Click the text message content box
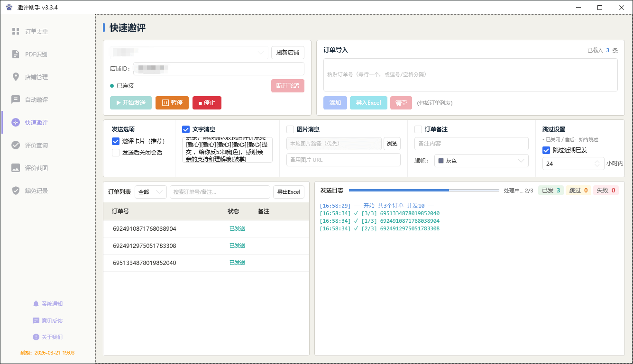Image resolution: width=633 pixels, height=364 pixels. tap(227, 150)
